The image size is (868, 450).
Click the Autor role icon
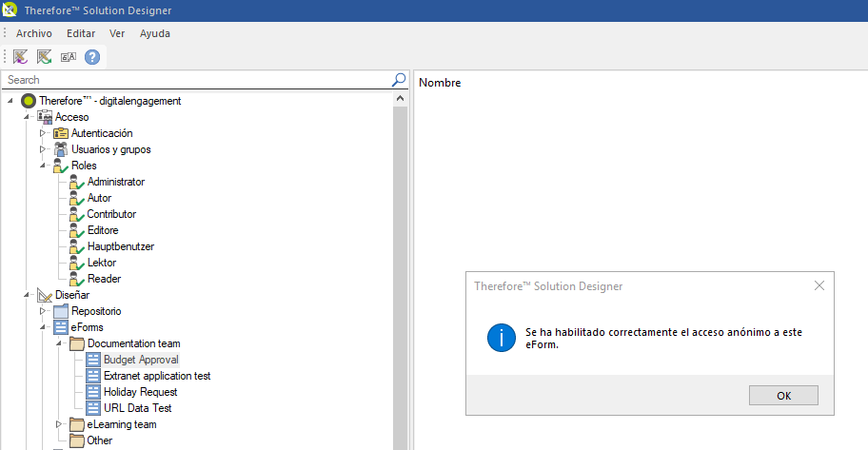pyautogui.click(x=77, y=198)
